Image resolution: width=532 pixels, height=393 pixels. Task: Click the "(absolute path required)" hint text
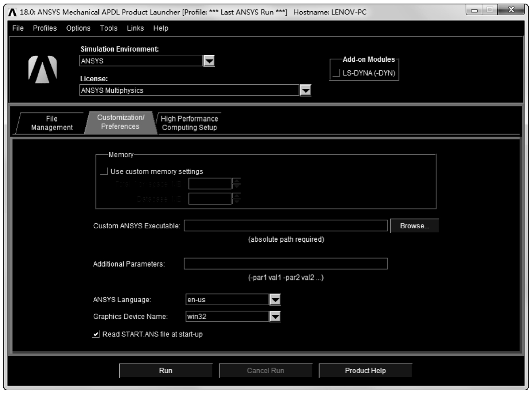286,239
